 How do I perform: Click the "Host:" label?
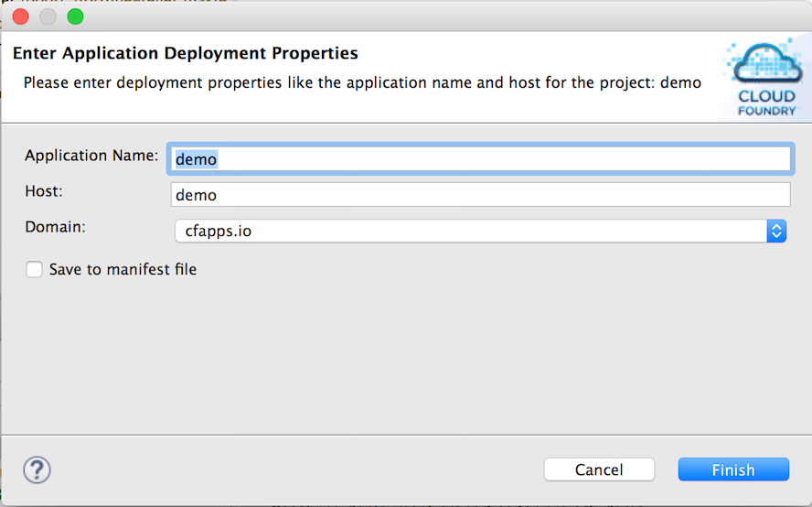click(x=44, y=191)
